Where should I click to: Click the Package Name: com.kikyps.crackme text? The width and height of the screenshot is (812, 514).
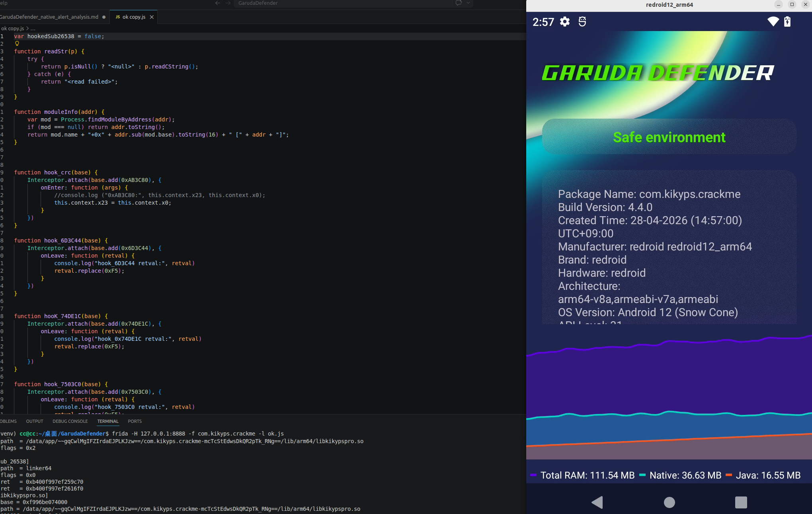(x=649, y=194)
